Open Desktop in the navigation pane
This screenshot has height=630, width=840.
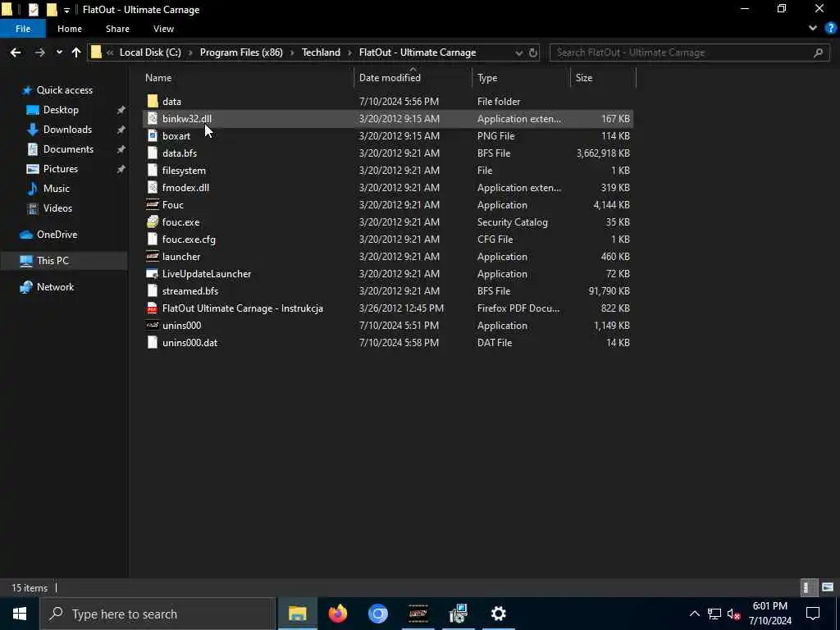61,110
